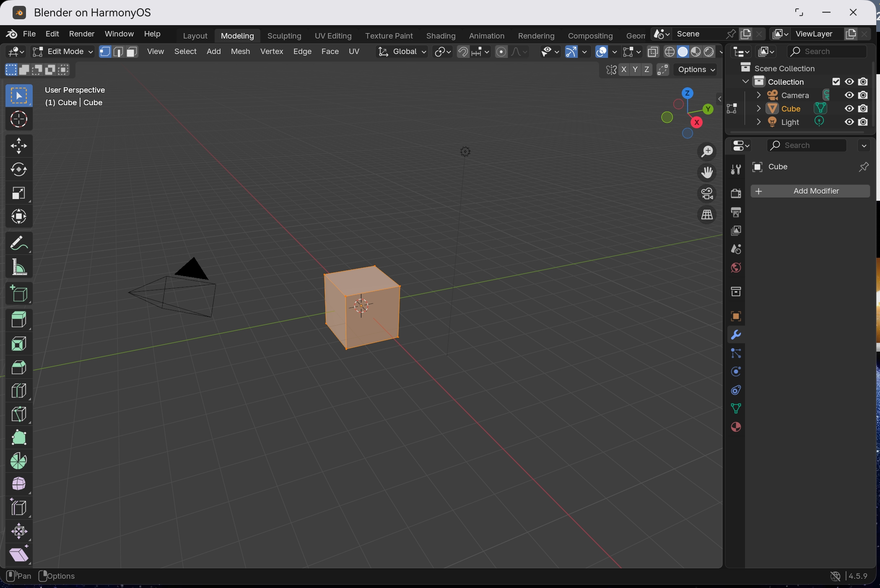Expand the Cube item in outliner
Image resolution: width=880 pixels, height=588 pixels.
[x=758, y=109]
